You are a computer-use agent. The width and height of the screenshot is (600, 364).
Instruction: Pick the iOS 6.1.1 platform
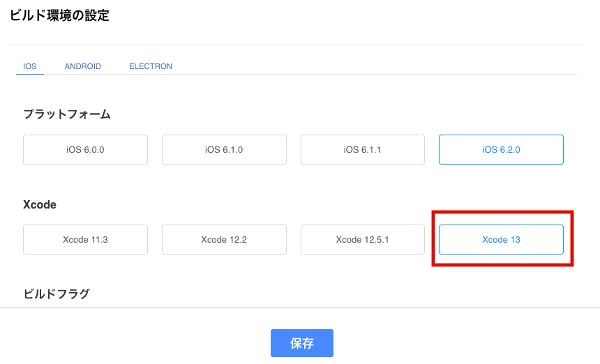[x=362, y=149]
